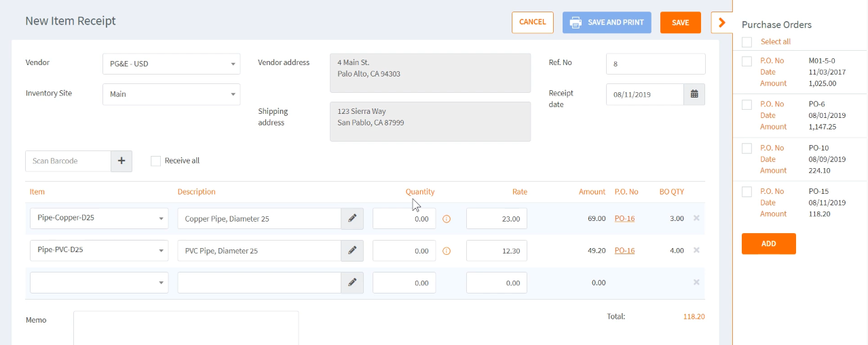Click the Purchase Orders panel heading
This screenshot has height=345, width=868.
click(776, 24)
